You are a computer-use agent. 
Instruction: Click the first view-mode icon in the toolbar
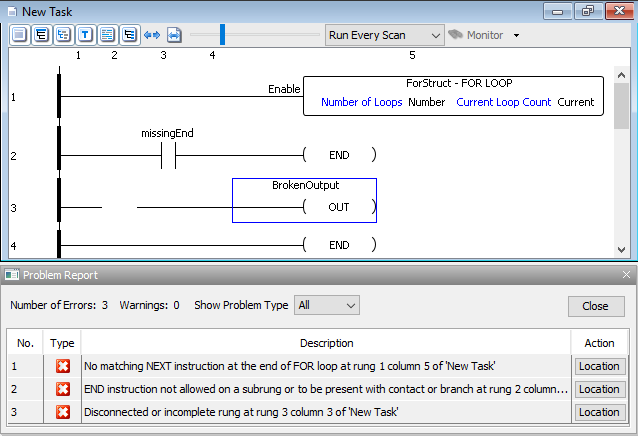[20, 35]
